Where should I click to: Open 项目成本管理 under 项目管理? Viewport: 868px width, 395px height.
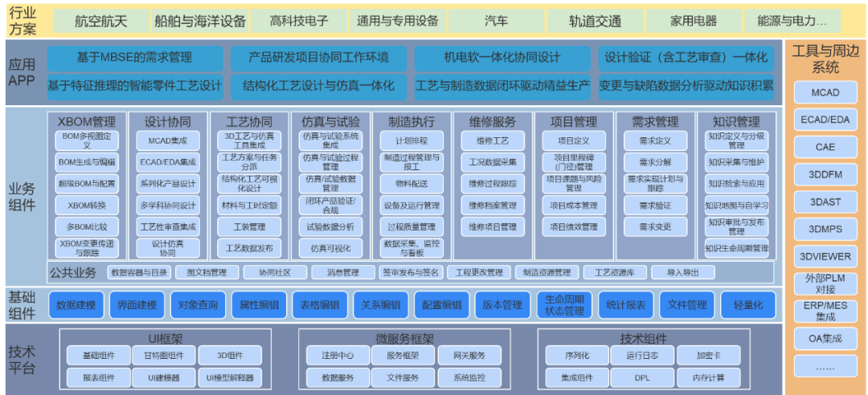[574, 206]
